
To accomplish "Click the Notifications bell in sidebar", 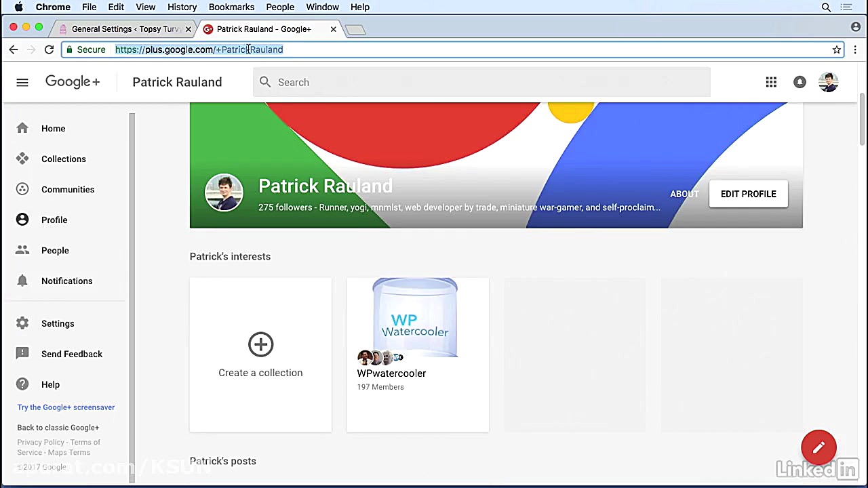I will tap(22, 281).
